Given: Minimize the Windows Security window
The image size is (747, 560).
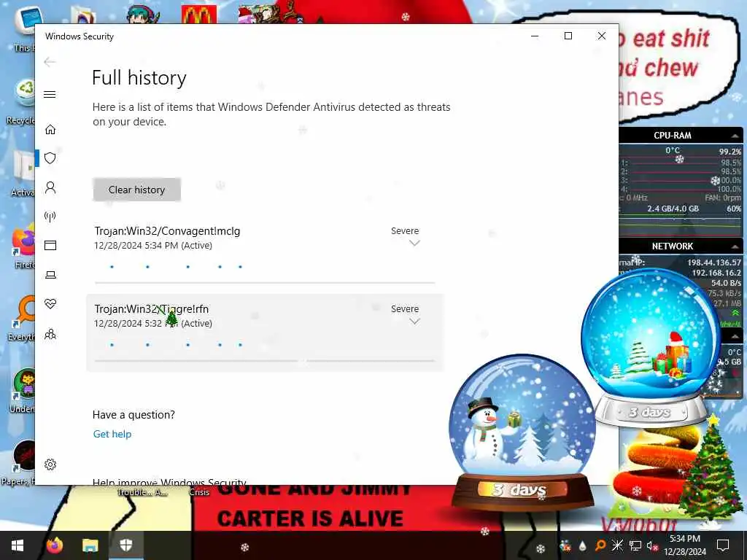Looking at the screenshot, I should point(535,36).
